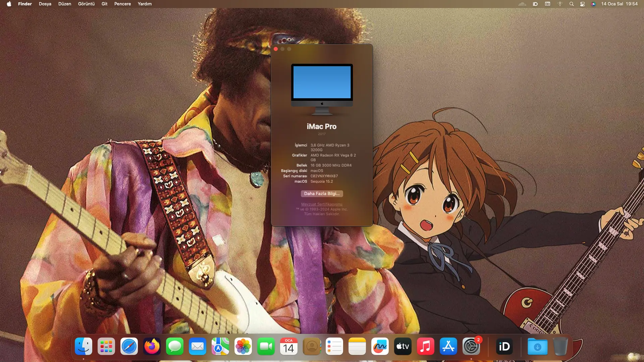Screen dimensions: 644x362
Task: Open Finder from the Dock
Action: (84, 346)
